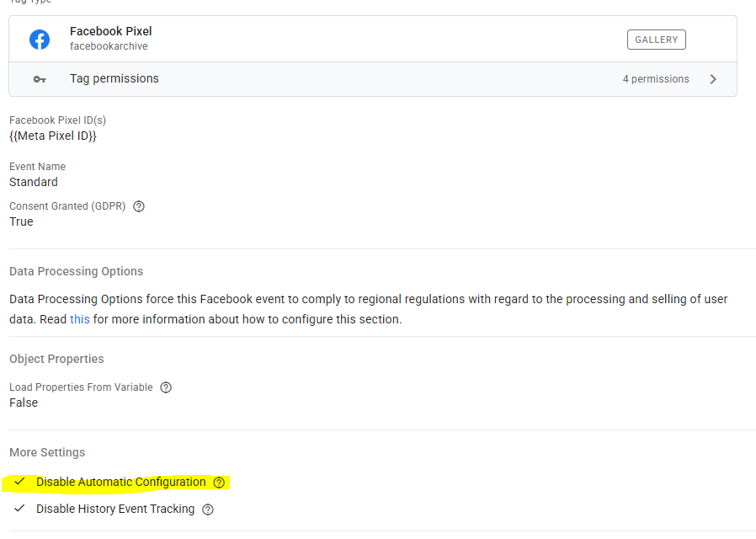Click the '4 permissions' count text
The height and width of the screenshot is (539, 756).
click(x=656, y=79)
